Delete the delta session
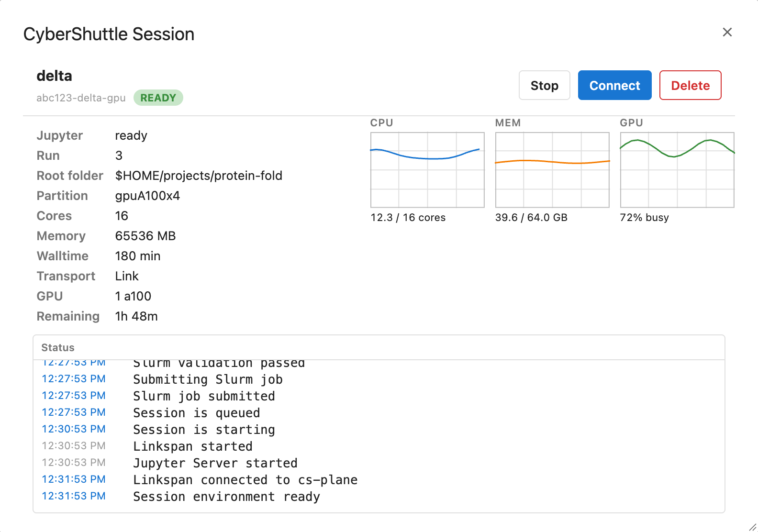Image resolution: width=758 pixels, height=532 pixels. 690,85
